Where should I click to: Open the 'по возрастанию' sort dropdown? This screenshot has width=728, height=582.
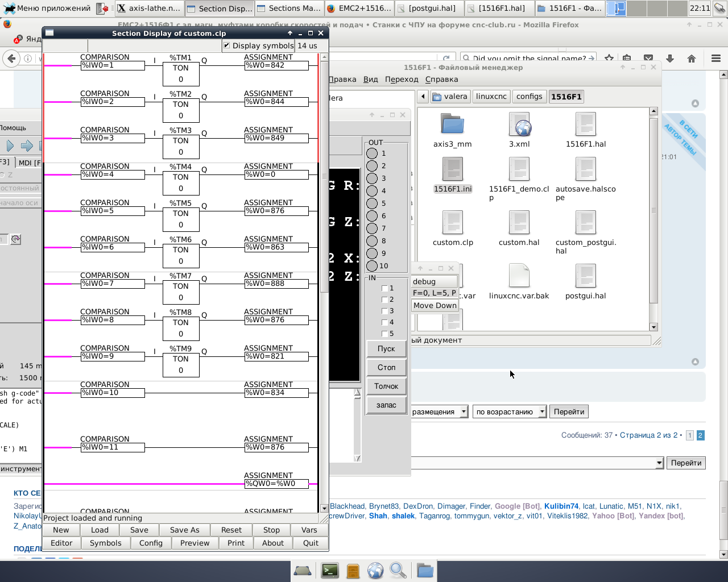point(510,411)
